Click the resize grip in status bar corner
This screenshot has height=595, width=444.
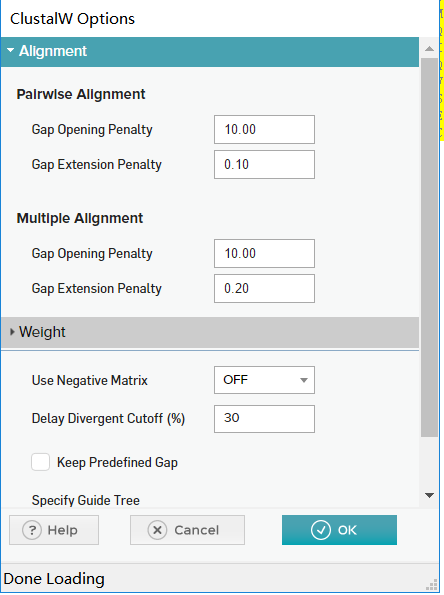pyautogui.click(x=431, y=585)
